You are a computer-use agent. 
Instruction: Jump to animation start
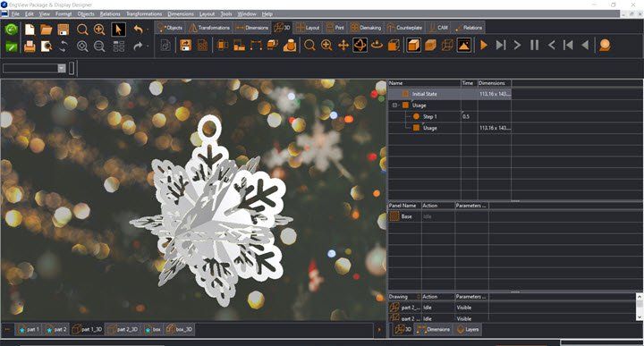pyautogui.click(x=569, y=45)
